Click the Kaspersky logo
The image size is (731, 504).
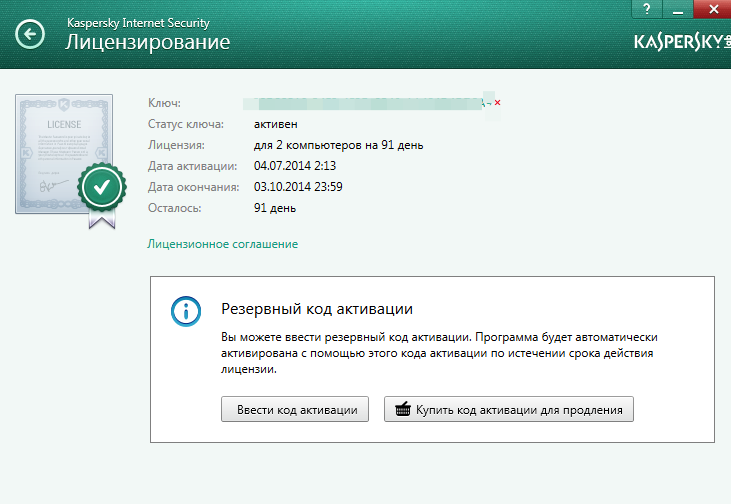(682, 42)
